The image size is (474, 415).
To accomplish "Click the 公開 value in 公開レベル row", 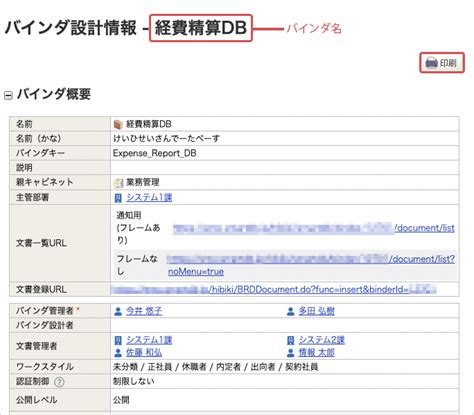I will pyautogui.click(x=121, y=400).
